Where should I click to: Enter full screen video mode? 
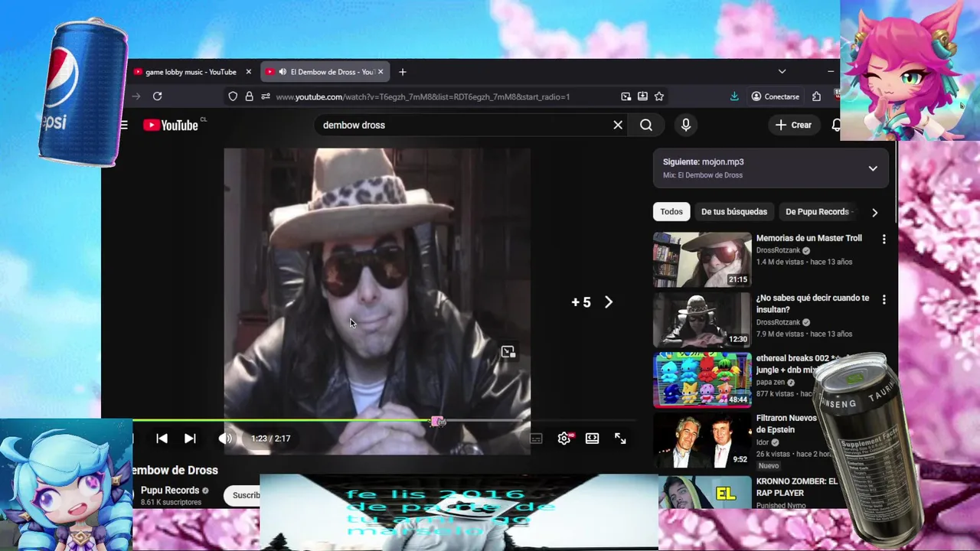coord(620,439)
